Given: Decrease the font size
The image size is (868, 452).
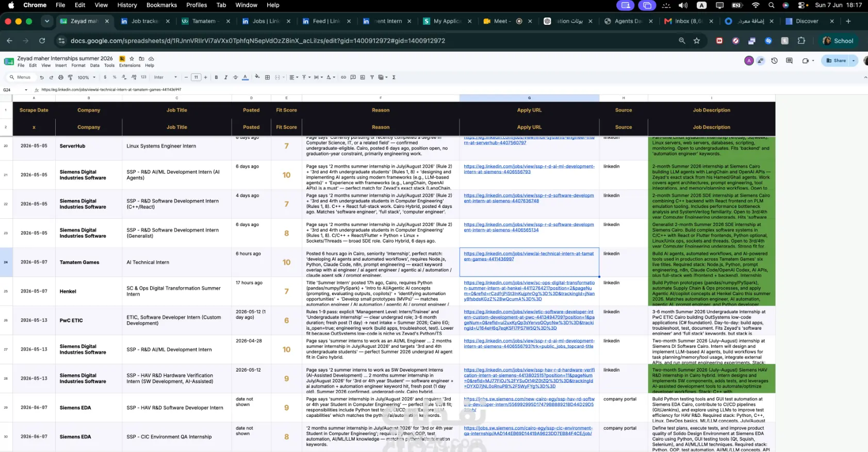Looking at the screenshot, I should (186, 77).
